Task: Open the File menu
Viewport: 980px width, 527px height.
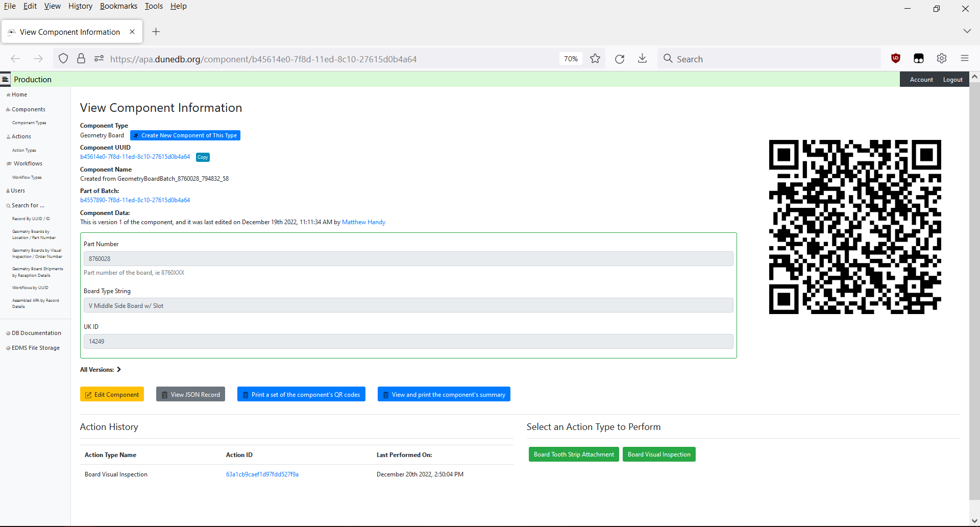Action: click(x=10, y=6)
